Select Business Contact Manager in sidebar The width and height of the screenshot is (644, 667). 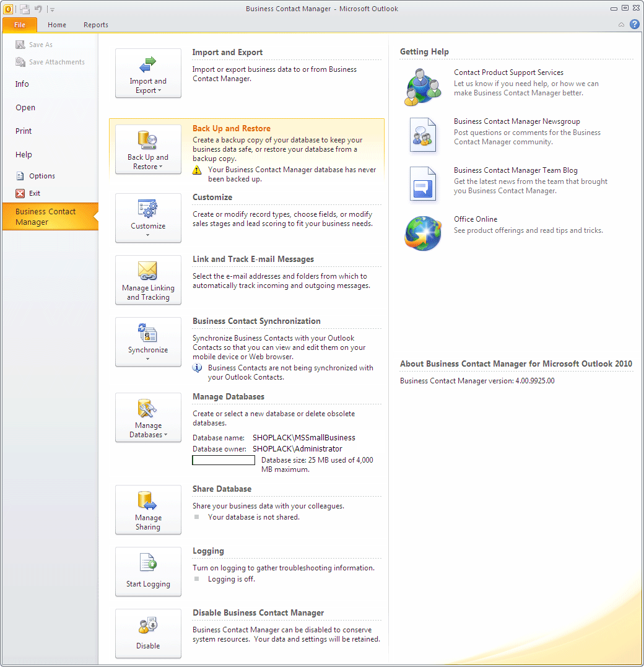tap(50, 217)
